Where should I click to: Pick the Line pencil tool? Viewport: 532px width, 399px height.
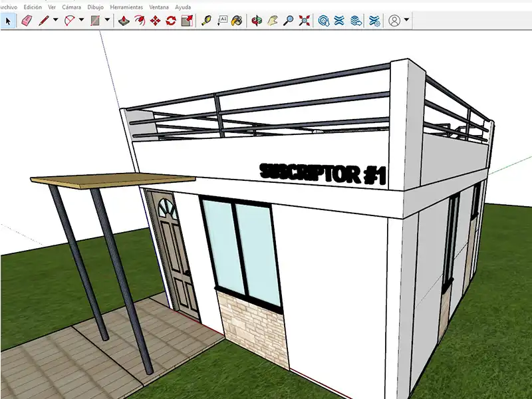pos(44,21)
